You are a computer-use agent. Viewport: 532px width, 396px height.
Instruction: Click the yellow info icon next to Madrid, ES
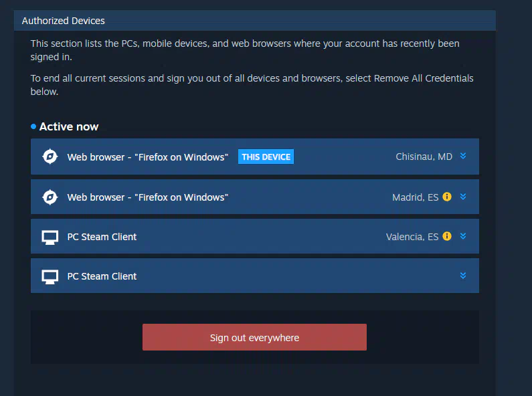(447, 197)
